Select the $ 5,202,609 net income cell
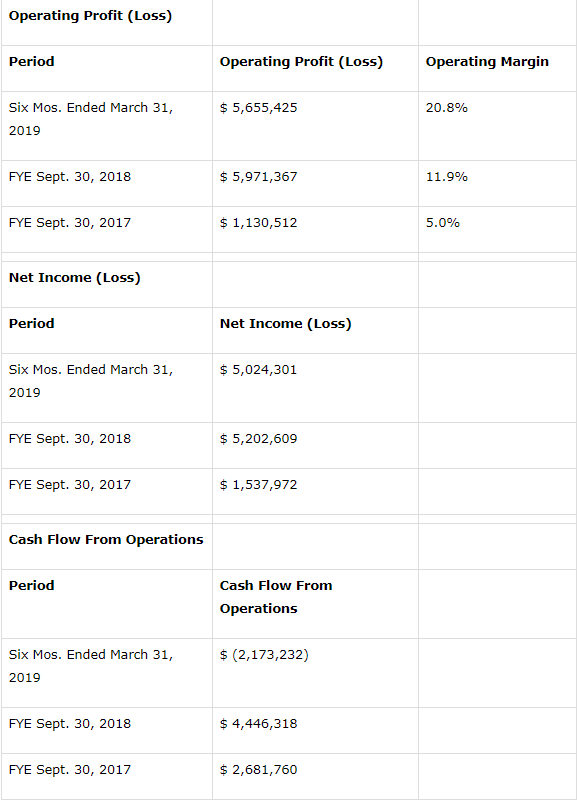Viewport: 577px width, 802px height. (x=258, y=439)
